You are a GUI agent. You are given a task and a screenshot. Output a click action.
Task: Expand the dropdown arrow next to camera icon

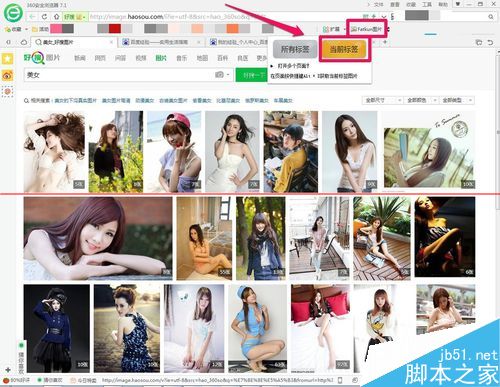pos(228,75)
